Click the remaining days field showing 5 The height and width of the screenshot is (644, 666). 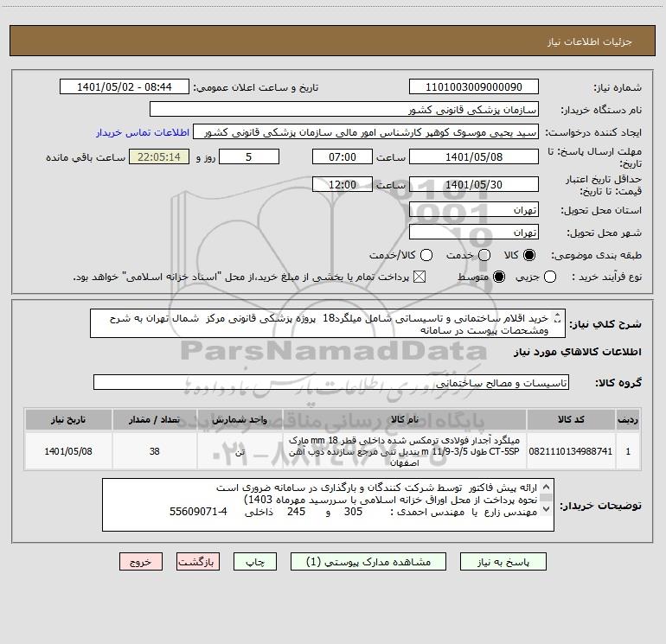pyautogui.click(x=249, y=156)
